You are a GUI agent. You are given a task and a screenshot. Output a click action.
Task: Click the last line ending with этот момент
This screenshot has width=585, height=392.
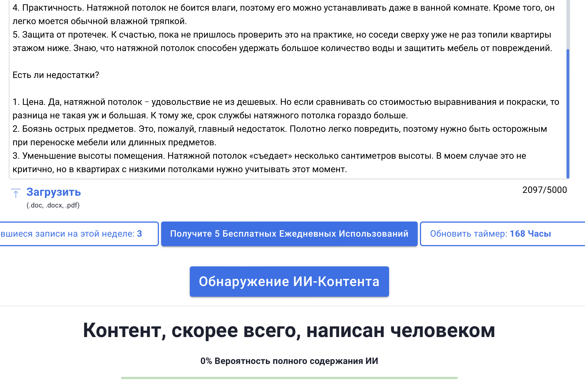[180, 169]
